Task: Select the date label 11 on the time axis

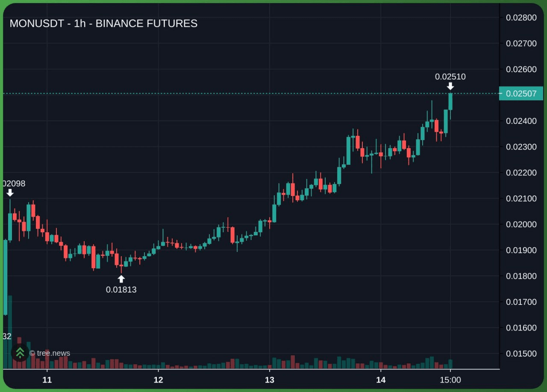Action: coord(47,380)
